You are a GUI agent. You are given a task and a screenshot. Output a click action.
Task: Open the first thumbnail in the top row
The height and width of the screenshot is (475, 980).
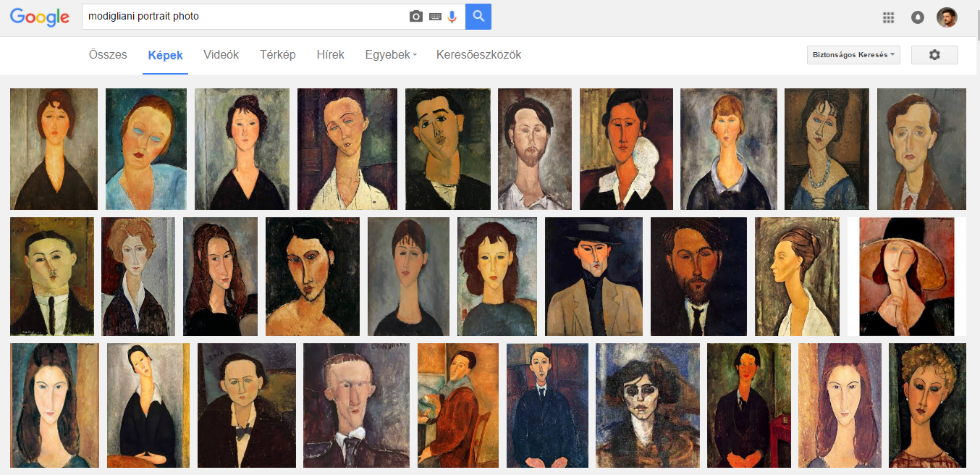click(54, 149)
